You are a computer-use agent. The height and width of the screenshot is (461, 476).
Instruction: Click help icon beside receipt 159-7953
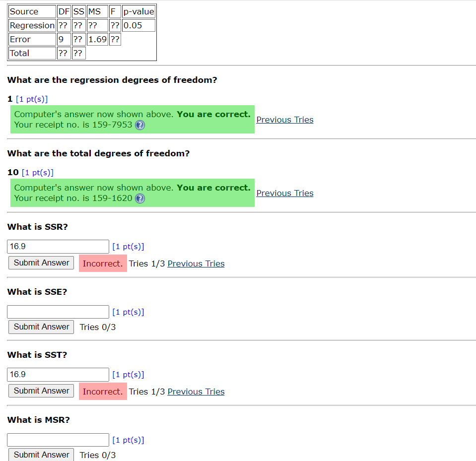click(x=139, y=125)
